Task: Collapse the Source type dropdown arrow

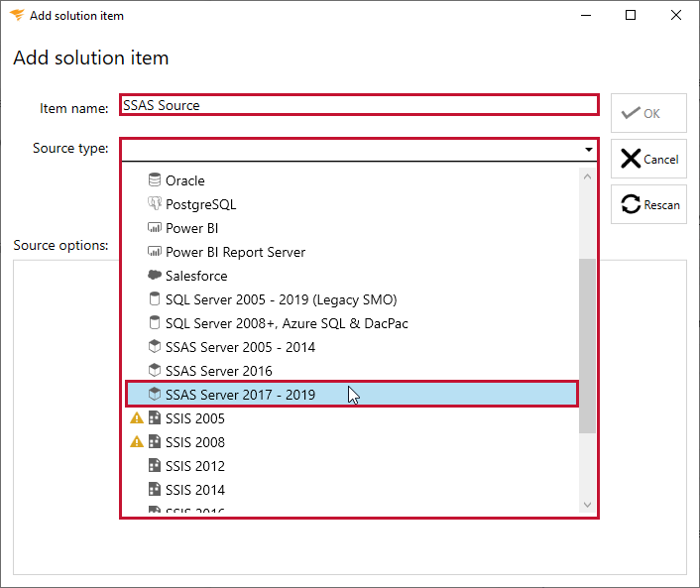Action: click(588, 150)
